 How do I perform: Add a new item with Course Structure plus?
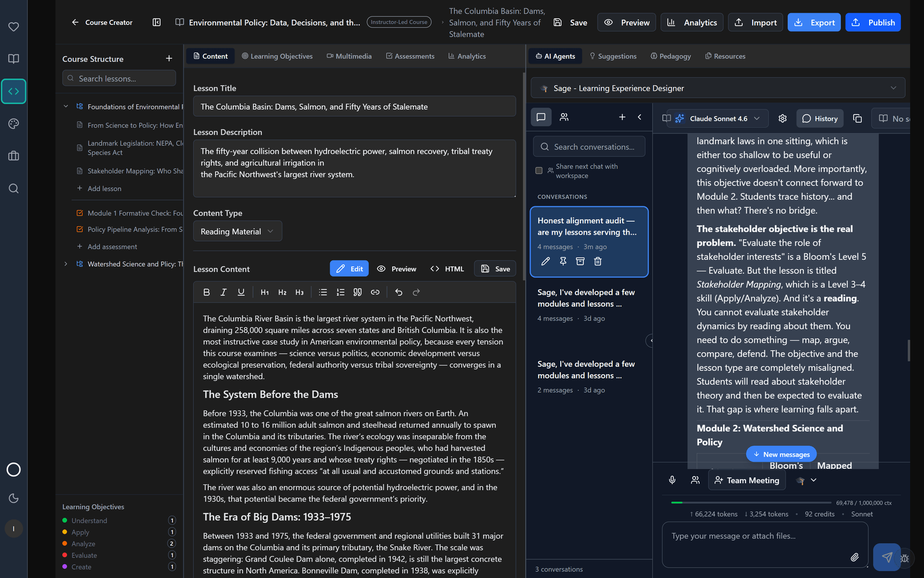point(169,58)
